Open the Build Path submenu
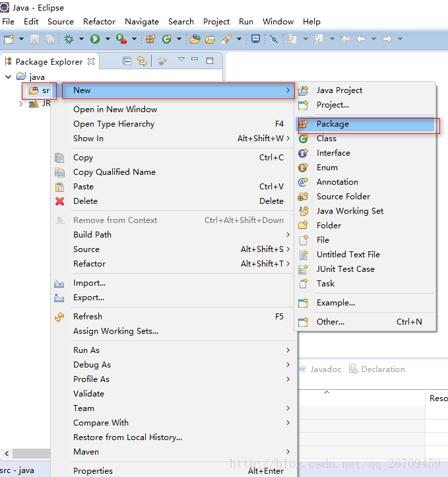 (x=173, y=235)
